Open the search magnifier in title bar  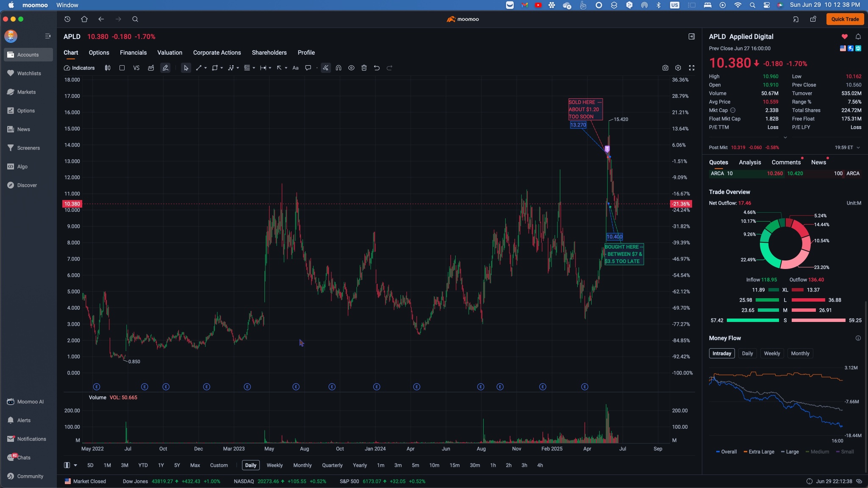coord(135,19)
